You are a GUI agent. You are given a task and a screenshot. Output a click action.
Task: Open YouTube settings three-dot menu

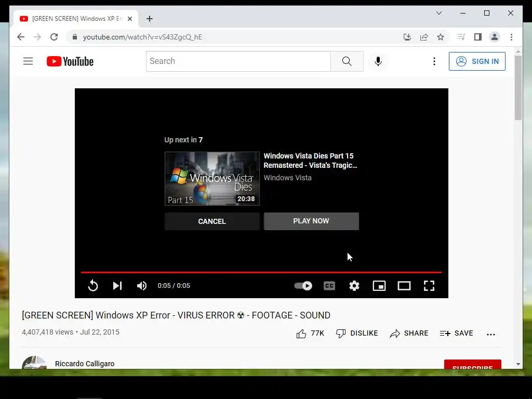[434, 61]
